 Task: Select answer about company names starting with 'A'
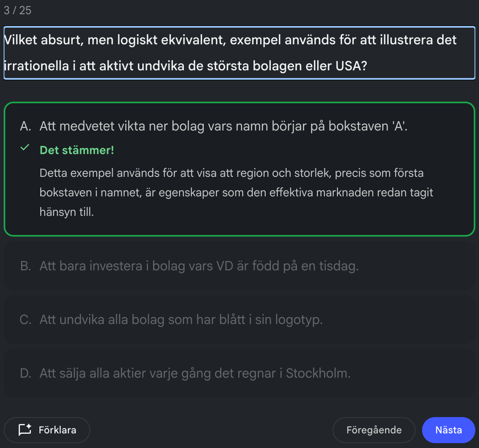coord(223,126)
